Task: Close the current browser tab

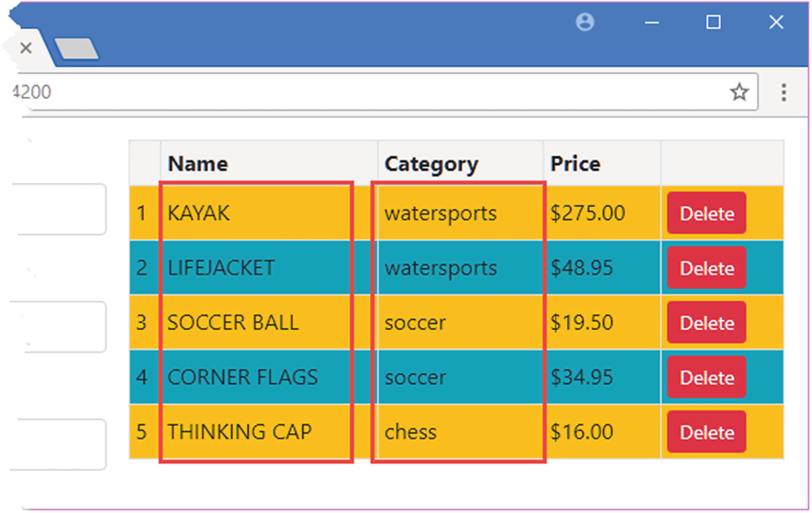Action: pos(26,48)
